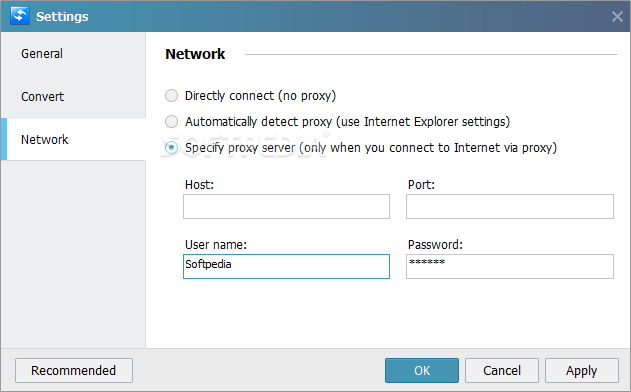Image resolution: width=631 pixels, height=392 pixels.
Task: Click the Automatically detect proxy label text
Action: pos(347,121)
